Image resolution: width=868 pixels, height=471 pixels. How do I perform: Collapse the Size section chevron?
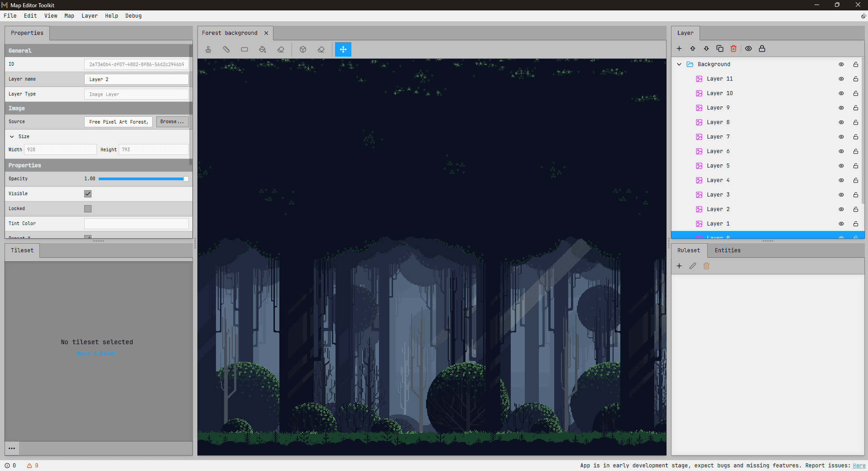point(12,136)
